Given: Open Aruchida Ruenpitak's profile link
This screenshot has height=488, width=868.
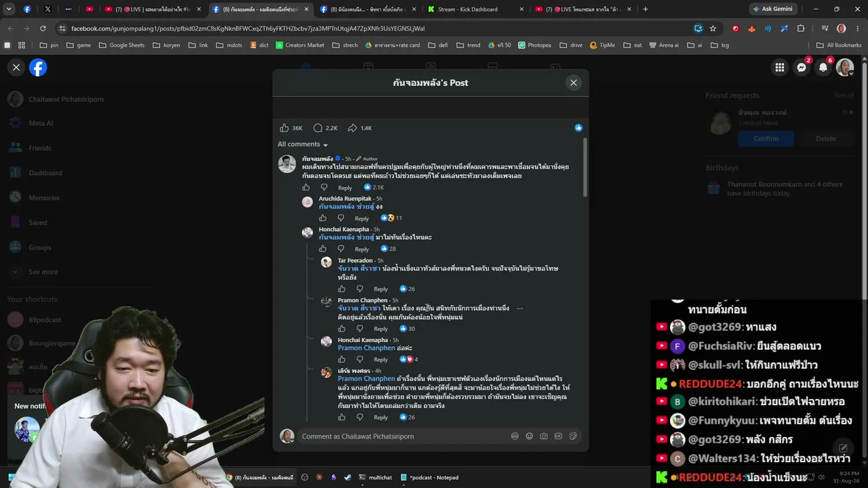Looking at the screenshot, I should tap(345, 199).
